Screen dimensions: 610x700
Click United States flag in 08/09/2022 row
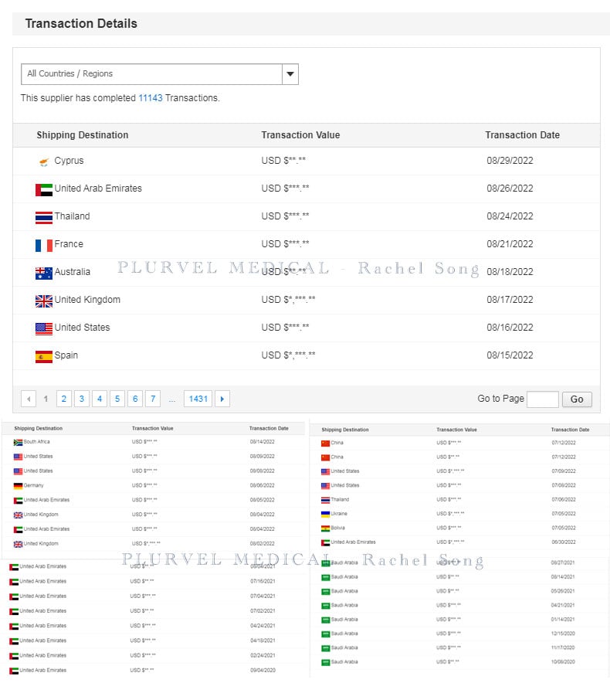[18, 457]
